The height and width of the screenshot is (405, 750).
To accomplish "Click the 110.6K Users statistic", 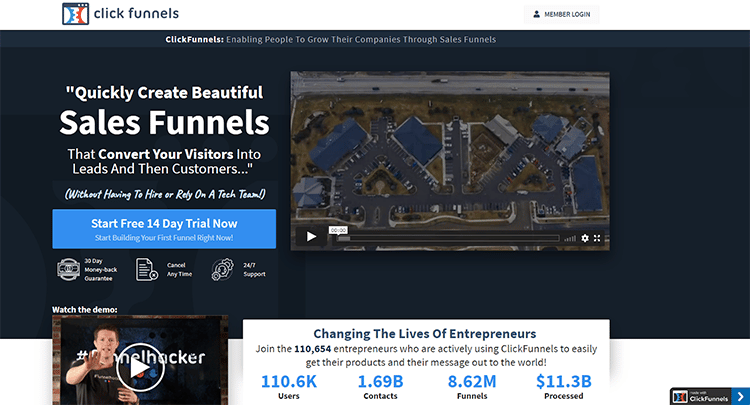I will [x=289, y=385].
